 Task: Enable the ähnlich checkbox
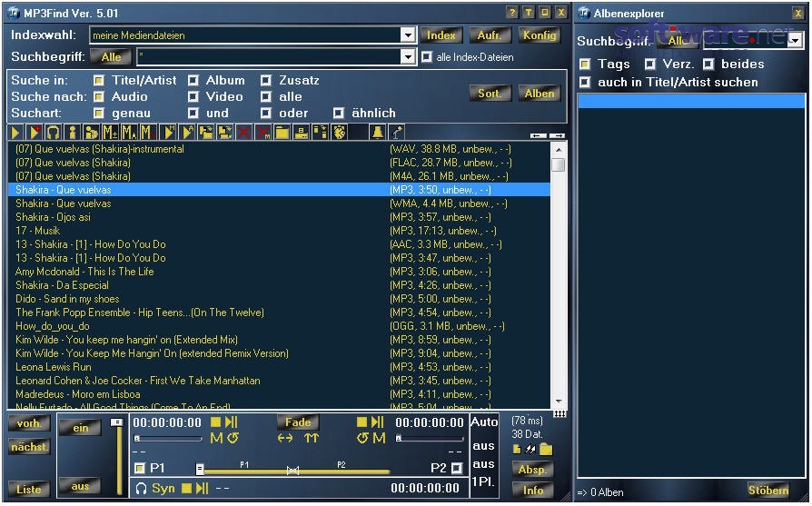click(338, 113)
